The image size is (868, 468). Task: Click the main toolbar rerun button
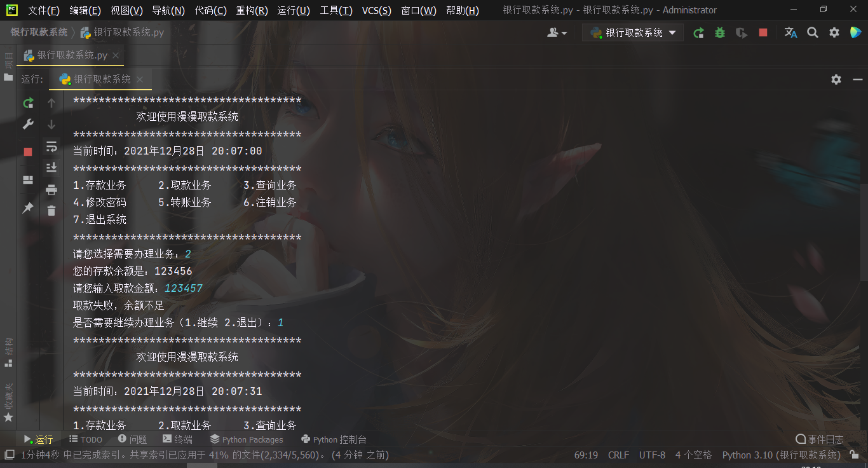pyautogui.click(x=698, y=32)
